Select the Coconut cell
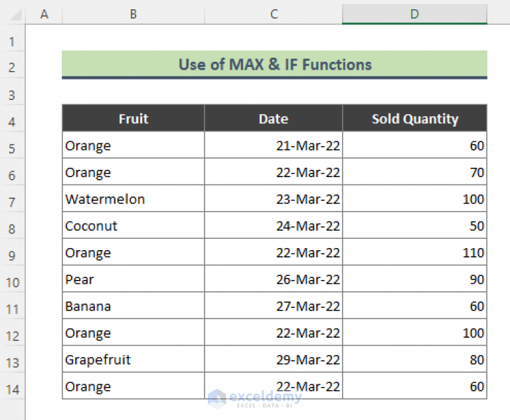This screenshot has width=510, height=420. click(x=133, y=226)
